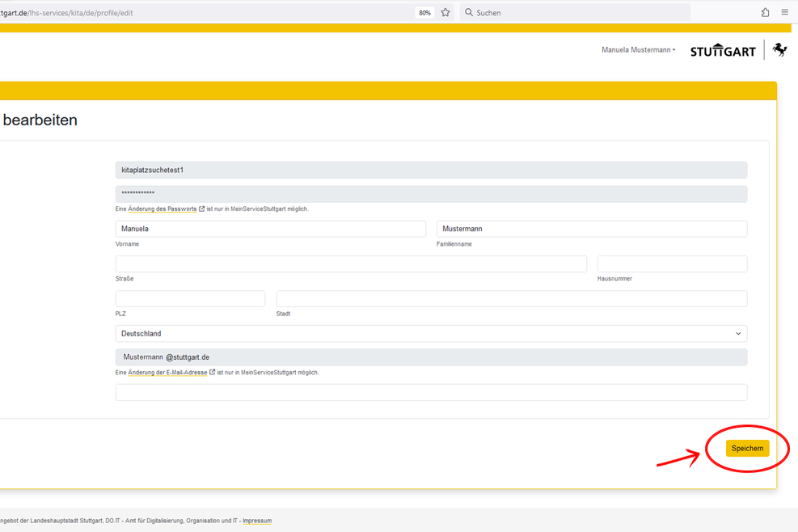Viewport: 798px width, 532px height.
Task: Click the empty field below the email
Action: pos(431,392)
